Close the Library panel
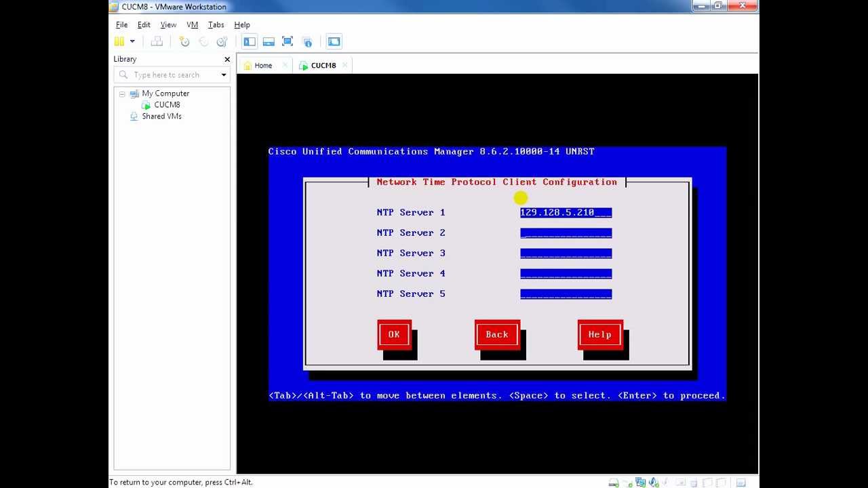Image resolution: width=868 pixels, height=488 pixels. point(227,59)
